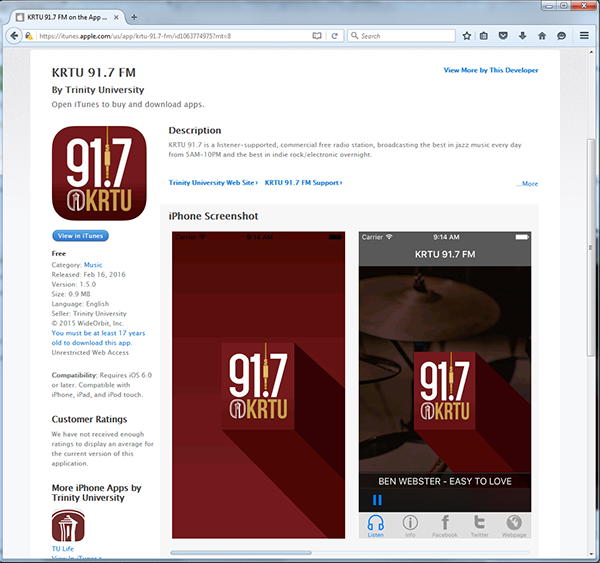Viewport: 600px width, 563px height.
Task: Open View More by This Developer link
Action: (491, 70)
